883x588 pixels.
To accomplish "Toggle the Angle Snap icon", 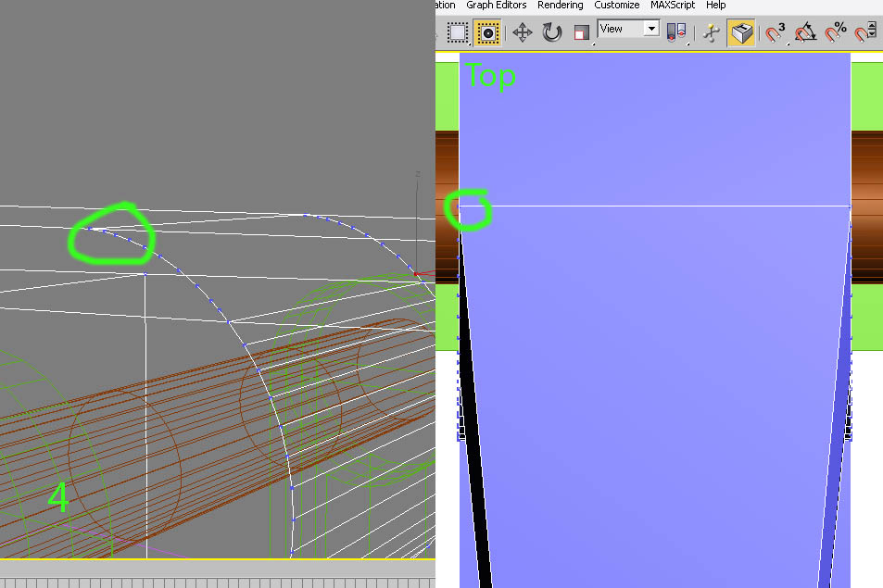I will click(806, 32).
